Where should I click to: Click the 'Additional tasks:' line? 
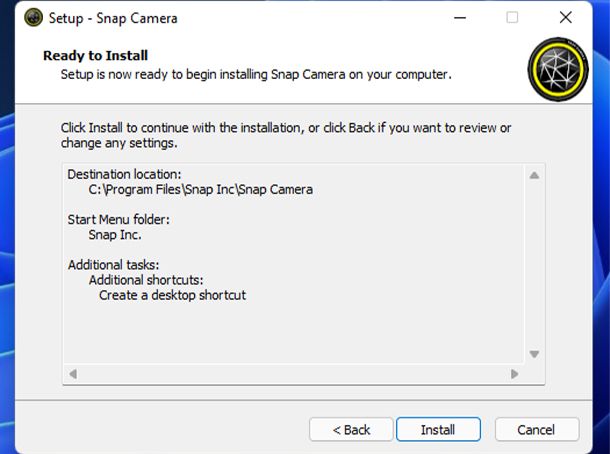click(x=114, y=265)
